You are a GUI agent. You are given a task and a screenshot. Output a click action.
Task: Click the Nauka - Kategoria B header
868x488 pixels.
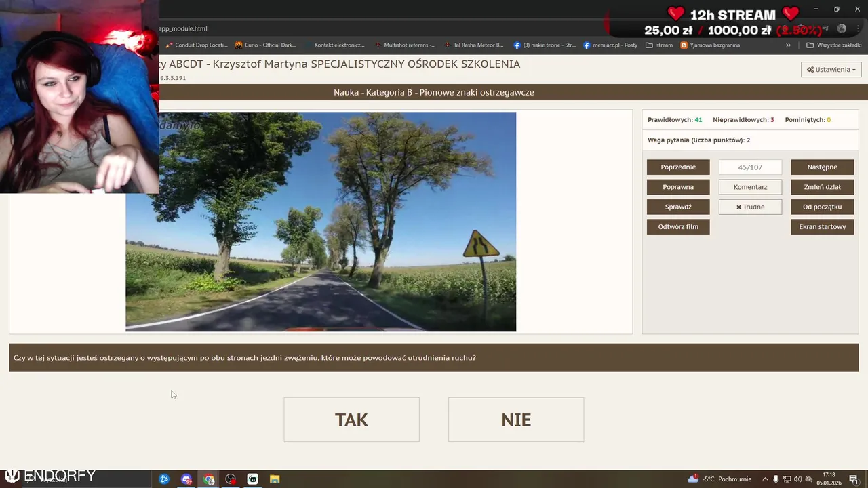434,92
